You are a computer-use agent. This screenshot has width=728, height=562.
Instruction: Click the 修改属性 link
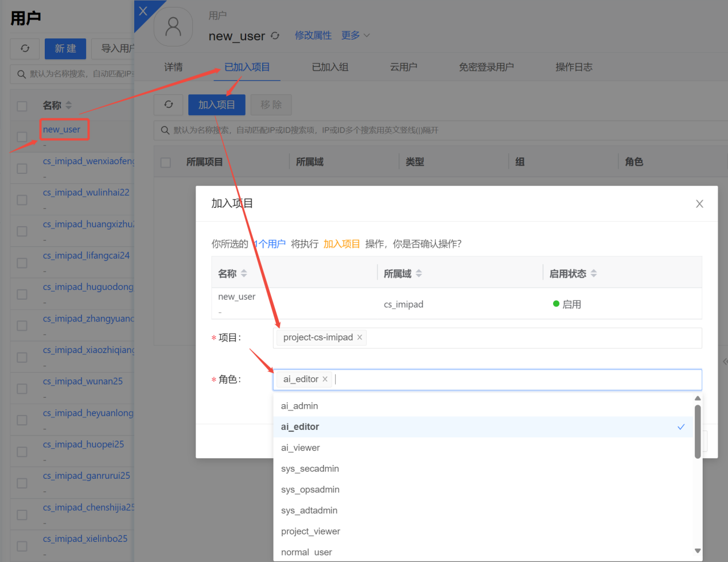click(x=313, y=36)
